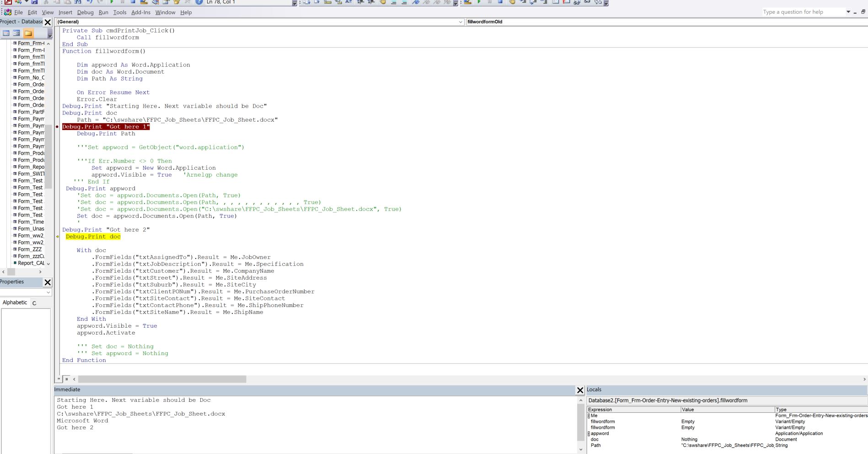
Task: Click the Type column header in Locals
Action: [821, 410]
